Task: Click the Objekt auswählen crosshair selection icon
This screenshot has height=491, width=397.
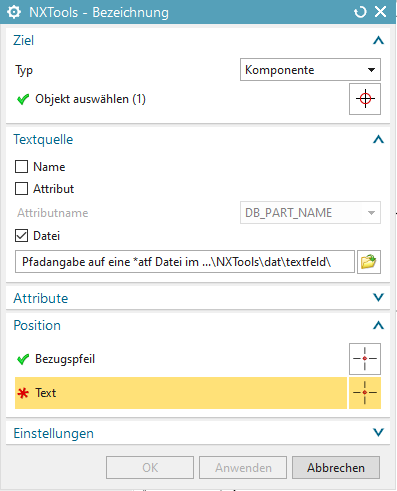Action: click(x=365, y=99)
